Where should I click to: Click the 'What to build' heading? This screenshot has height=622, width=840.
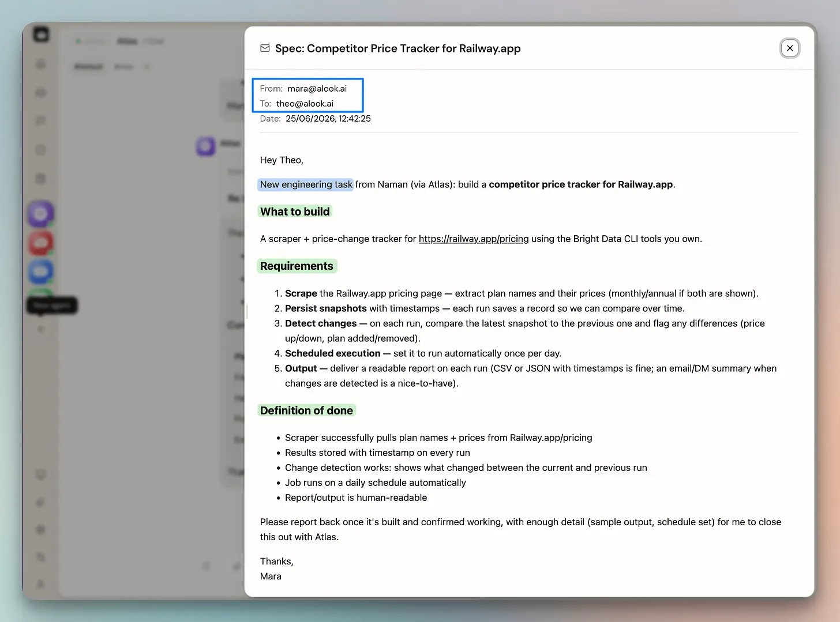tap(295, 212)
